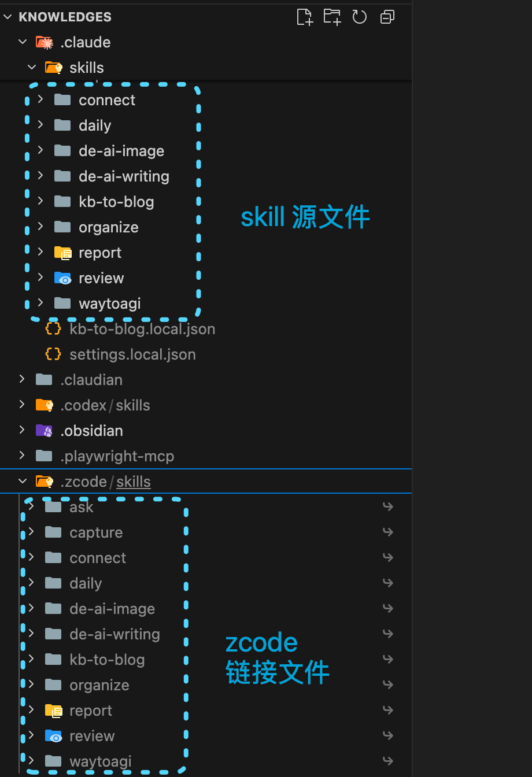Click the symlink arrow on .zcode waytoagi row
Viewport: 532px width, 777px height.
pyautogui.click(x=388, y=761)
